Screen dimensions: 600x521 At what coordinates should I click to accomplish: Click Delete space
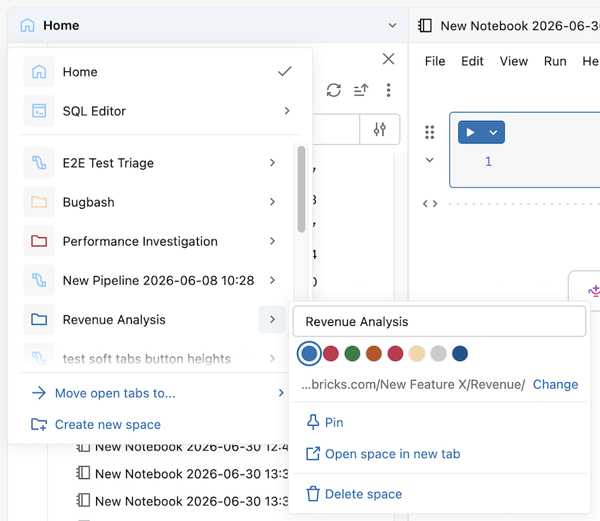click(364, 494)
